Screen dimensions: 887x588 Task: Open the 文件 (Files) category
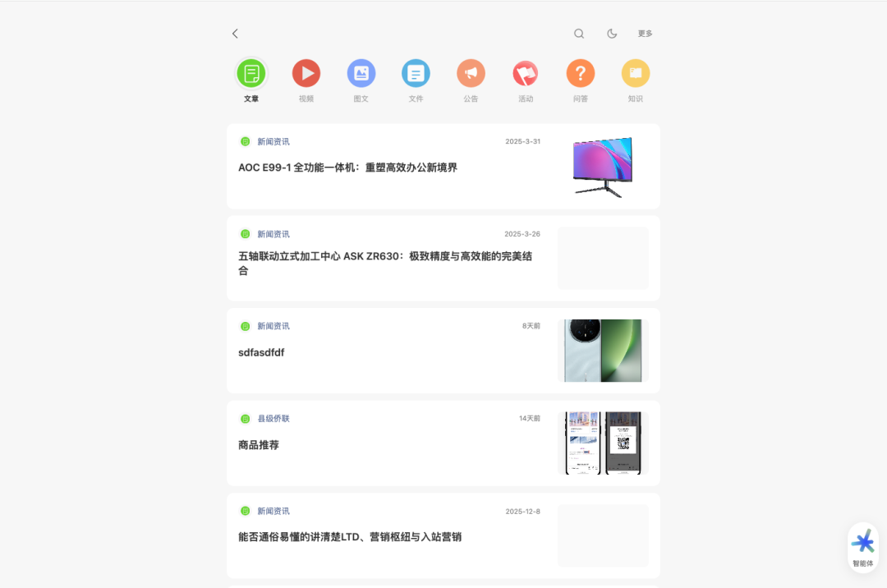coord(416,73)
